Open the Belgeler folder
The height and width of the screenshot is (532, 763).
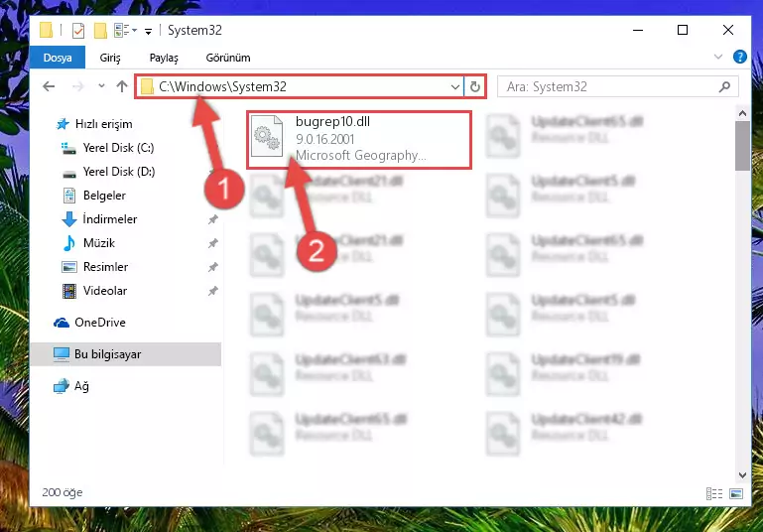point(104,196)
